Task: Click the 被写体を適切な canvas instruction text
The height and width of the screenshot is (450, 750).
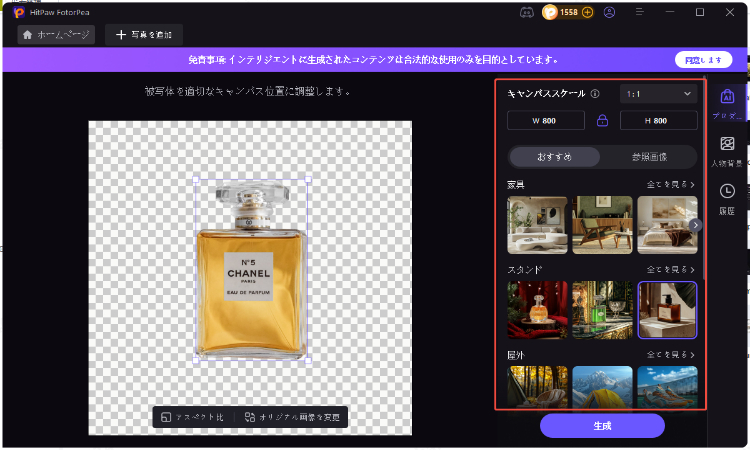Action: pos(248,91)
